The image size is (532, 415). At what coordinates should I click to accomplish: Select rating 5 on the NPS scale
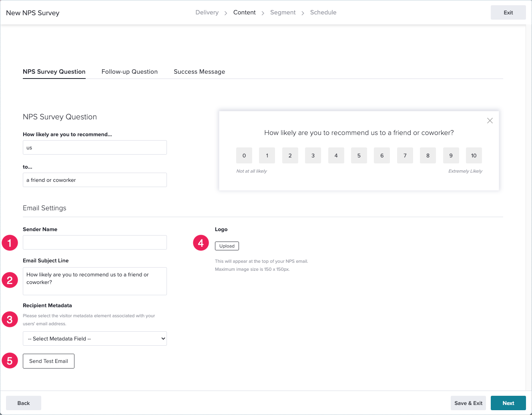click(x=359, y=155)
